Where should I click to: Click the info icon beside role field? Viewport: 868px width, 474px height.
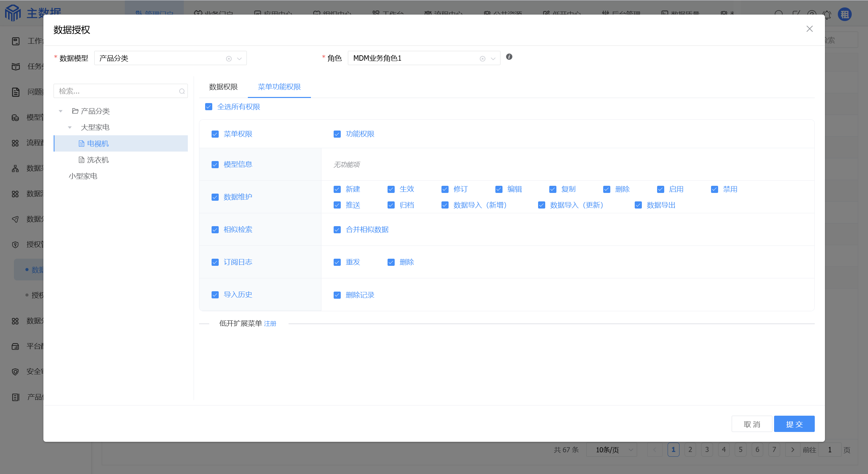(509, 57)
